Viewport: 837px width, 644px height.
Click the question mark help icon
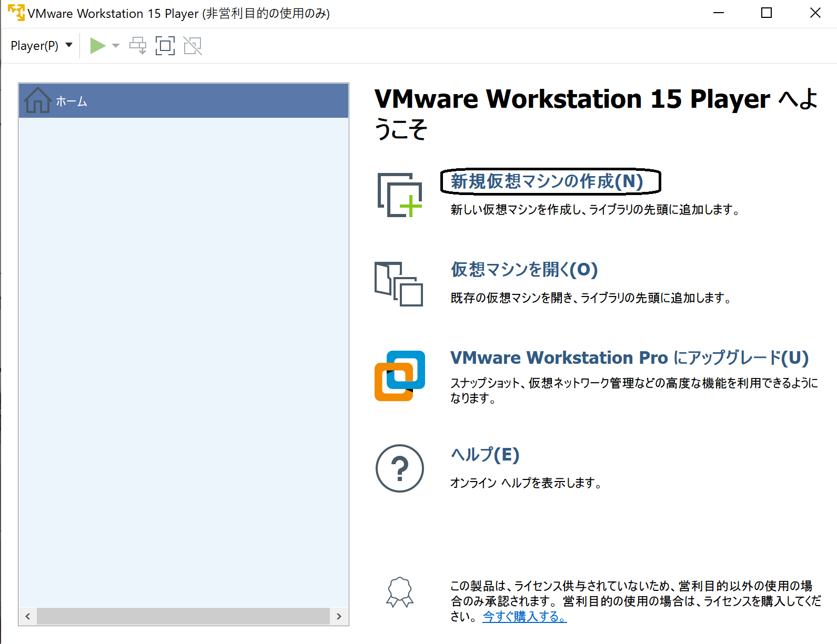(400, 468)
